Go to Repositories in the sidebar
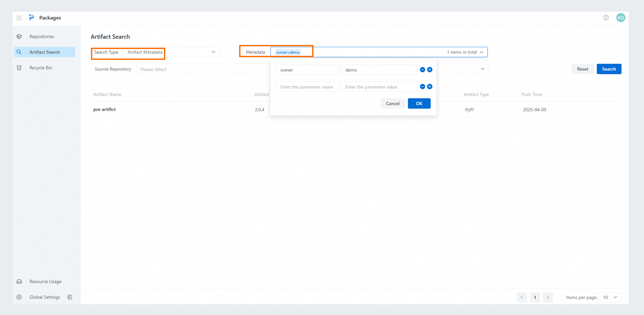This screenshot has height=315, width=644. [x=42, y=36]
